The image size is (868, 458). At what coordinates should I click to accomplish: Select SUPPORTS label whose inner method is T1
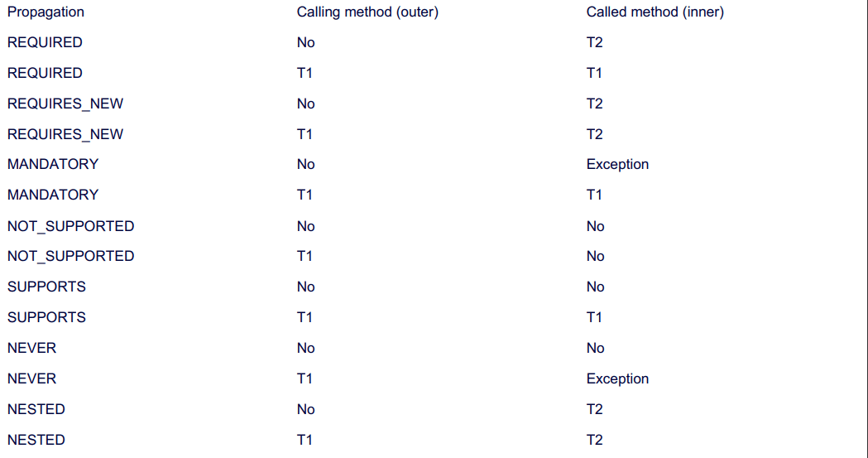pos(46,317)
